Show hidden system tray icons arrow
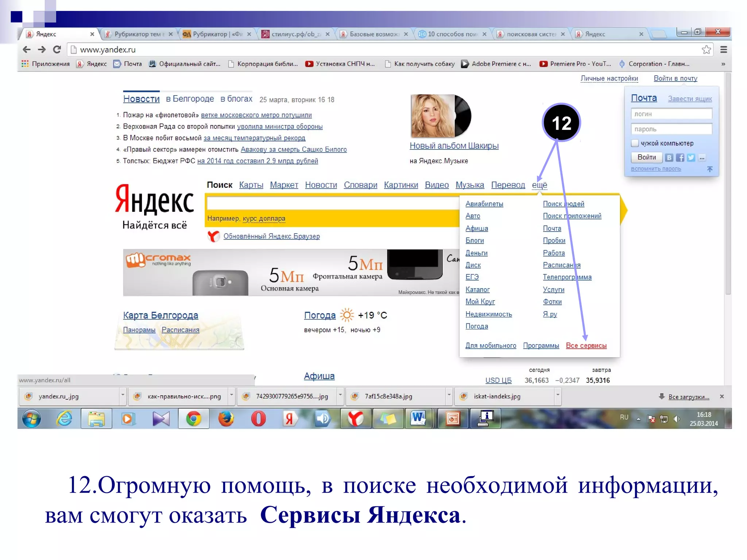The height and width of the screenshot is (560, 747). tap(638, 419)
